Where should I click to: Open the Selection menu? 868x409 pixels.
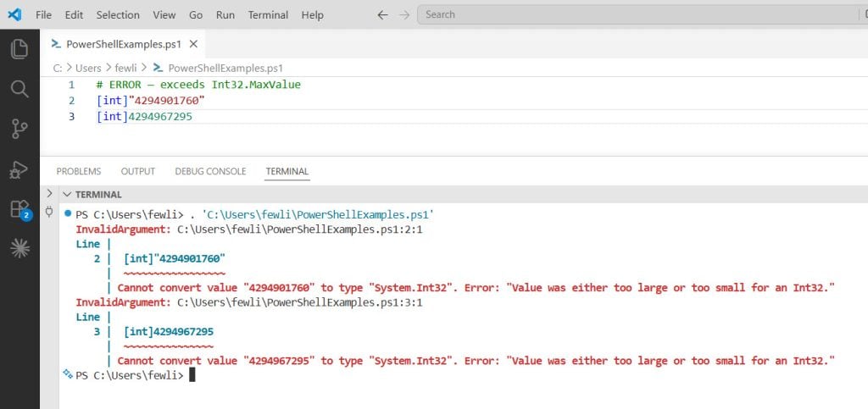118,15
